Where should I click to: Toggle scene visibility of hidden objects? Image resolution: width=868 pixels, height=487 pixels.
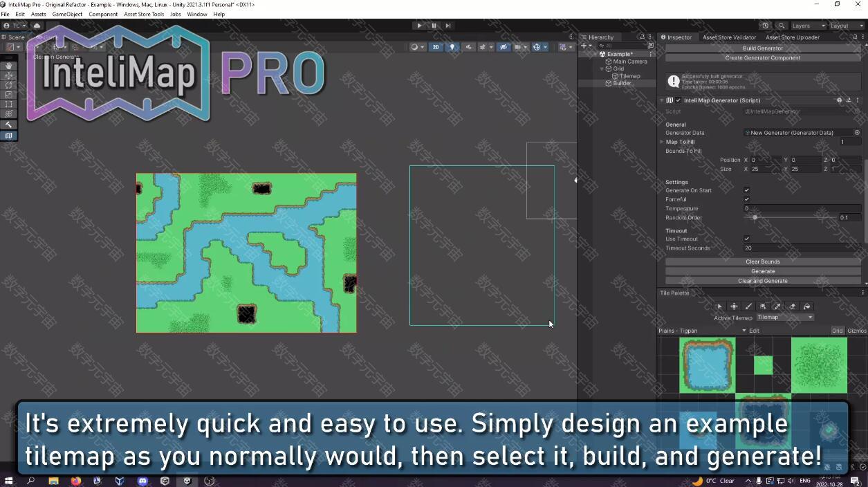click(x=504, y=47)
